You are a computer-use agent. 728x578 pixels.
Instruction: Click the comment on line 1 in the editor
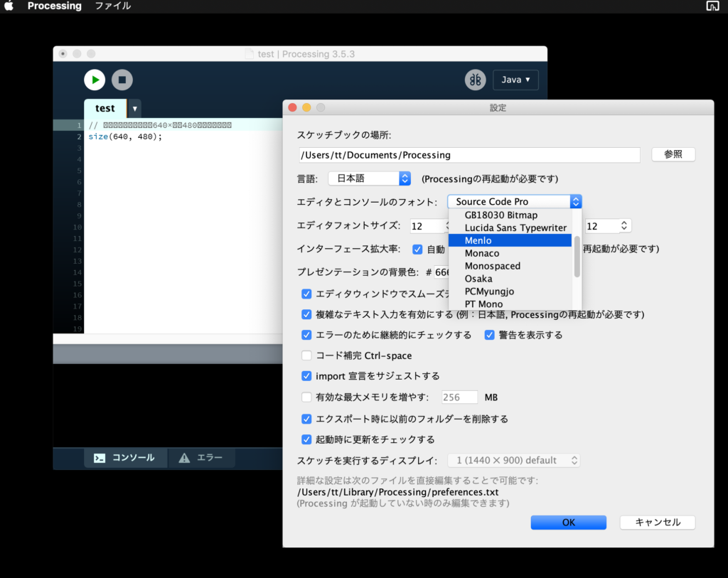160,125
